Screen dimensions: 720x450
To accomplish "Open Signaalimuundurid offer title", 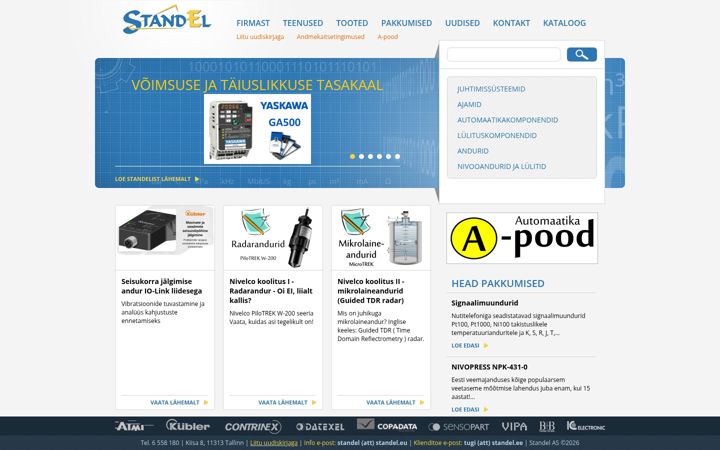I will [484, 303].
